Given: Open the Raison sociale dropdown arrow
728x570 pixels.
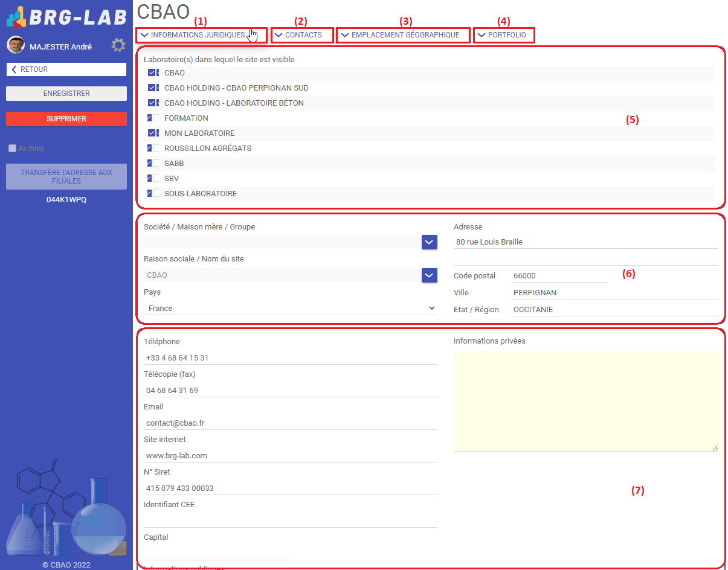Looking at the screenshot, I should pos(429,275).
